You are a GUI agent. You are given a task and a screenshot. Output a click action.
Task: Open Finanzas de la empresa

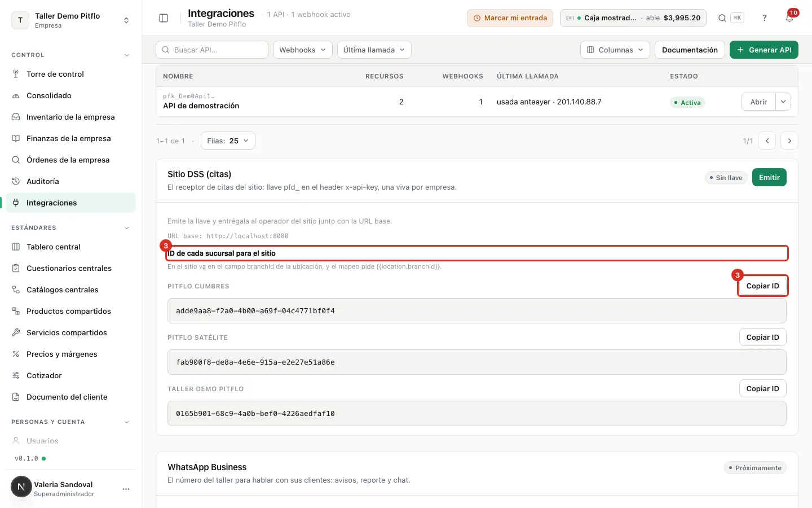click(x=70, y=138)
